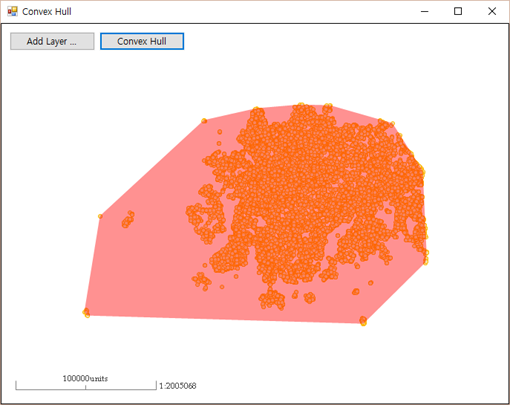This screenshot has height=405, width=510.
Task: Close the Convex Hull window
Action: (x=492, y=11)
